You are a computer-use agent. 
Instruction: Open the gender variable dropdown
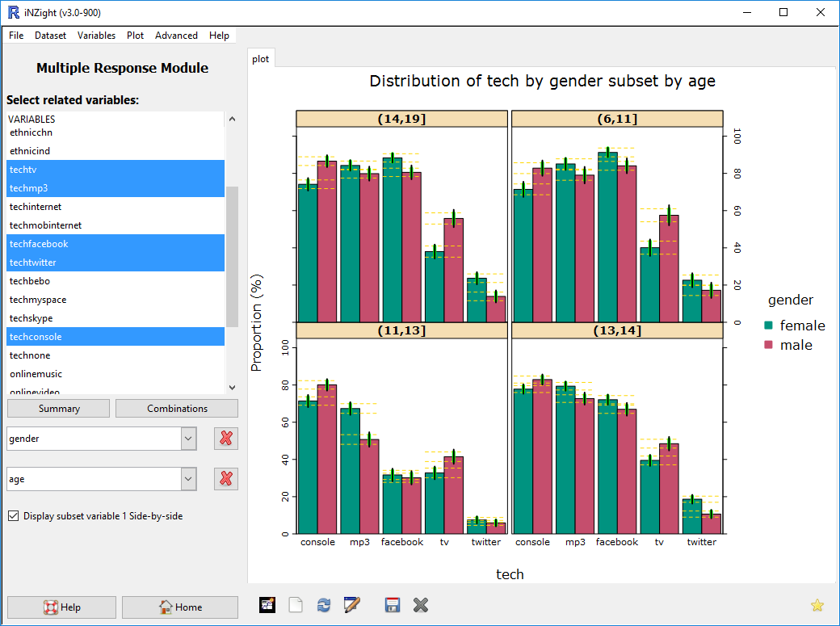point(188,439)
